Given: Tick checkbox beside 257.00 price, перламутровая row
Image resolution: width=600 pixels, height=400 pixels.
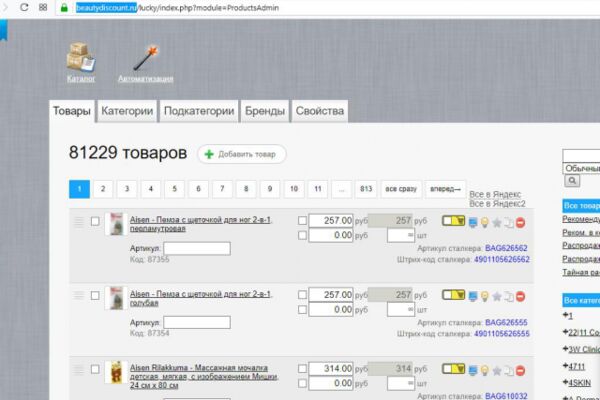Looking at the screenshot, I should (x=302, y=220).
